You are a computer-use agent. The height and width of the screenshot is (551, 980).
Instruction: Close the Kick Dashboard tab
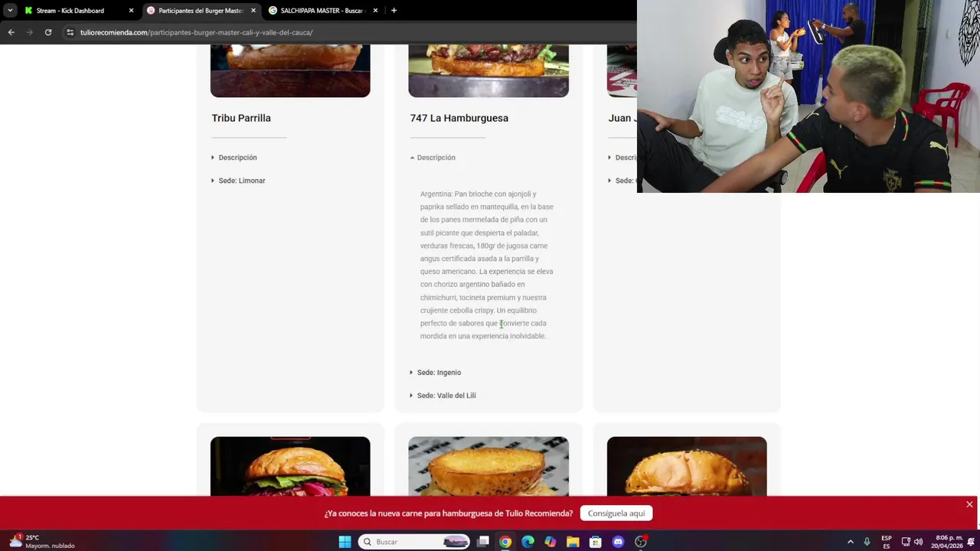tap(131, 11)
